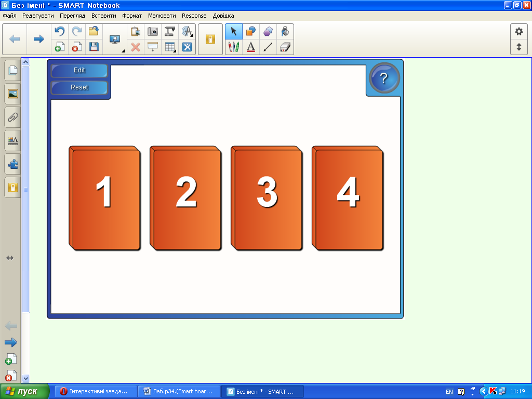532x399 pixels.
Task: Add blank page from sidebar bottom
Action: pos(10,359)
